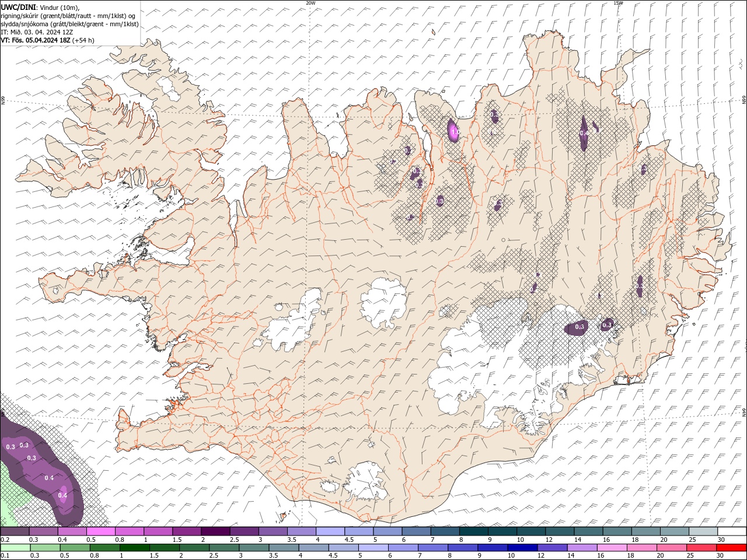Viewport: 747px width, 560px height.
Task: Click the 0.3 label on the Vatnajökull glacier blob
Action: click(x=580, y=327)
